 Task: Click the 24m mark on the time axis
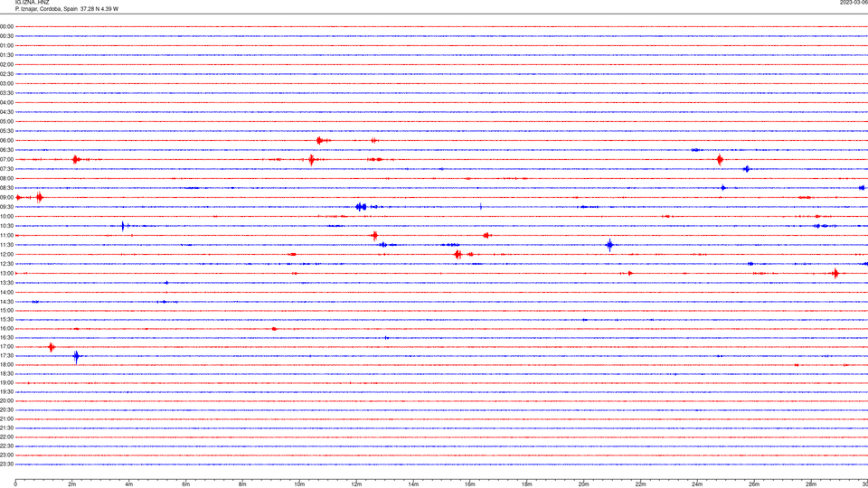click(697, 484)
